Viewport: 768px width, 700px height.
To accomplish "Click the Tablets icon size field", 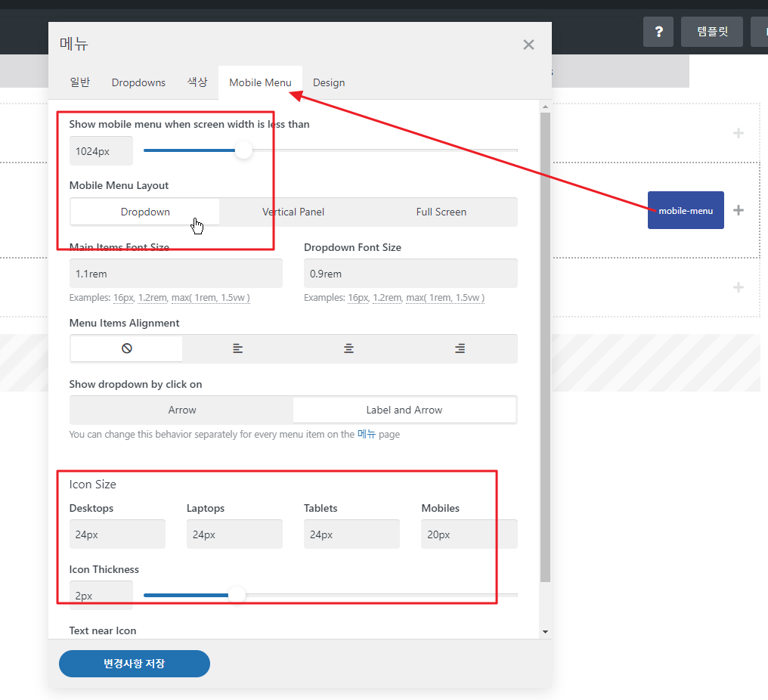I will [x=351, y=534].
